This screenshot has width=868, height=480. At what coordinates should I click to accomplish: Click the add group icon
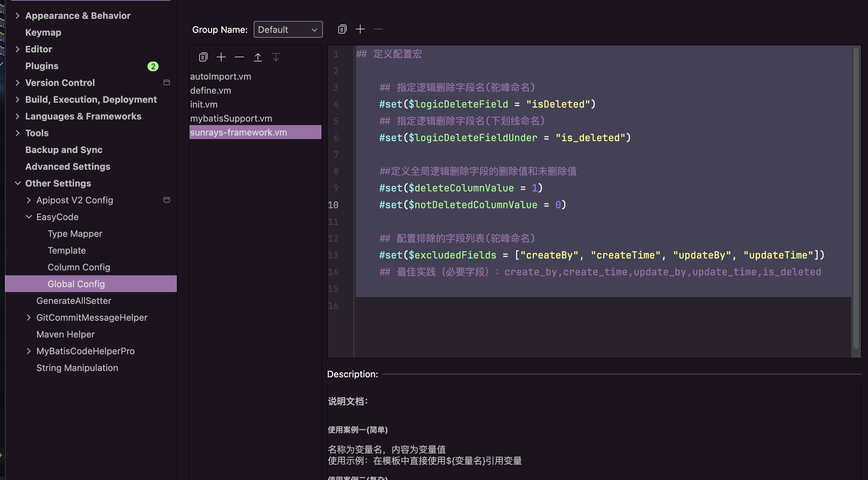pos(360,28)
